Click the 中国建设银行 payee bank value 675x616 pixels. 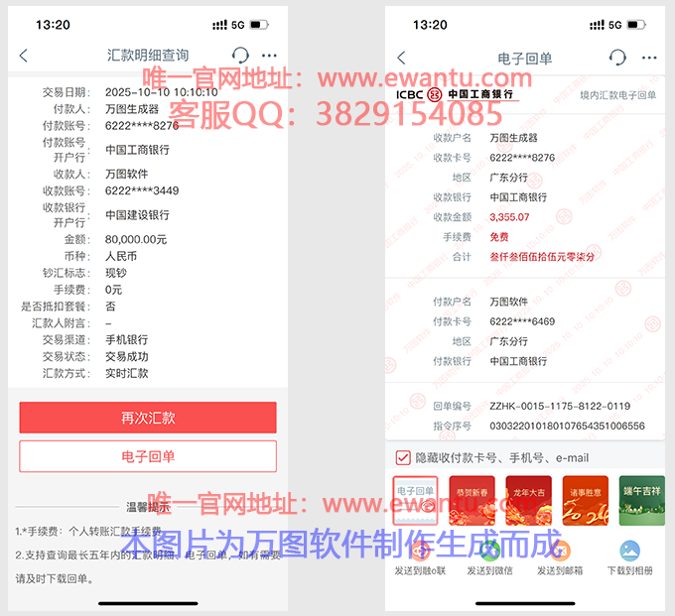[x=137, y=215]
